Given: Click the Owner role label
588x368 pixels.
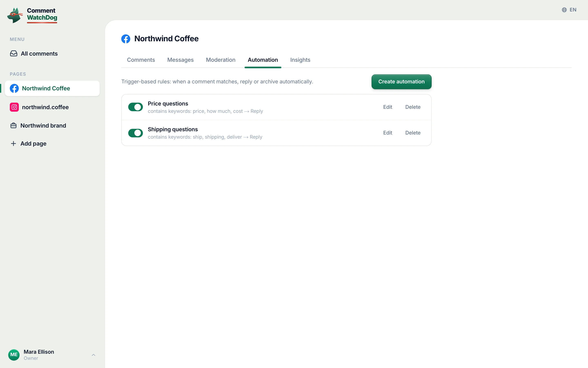Looking at the screenshot, I should pyautogui.click(x=31, y=358).
